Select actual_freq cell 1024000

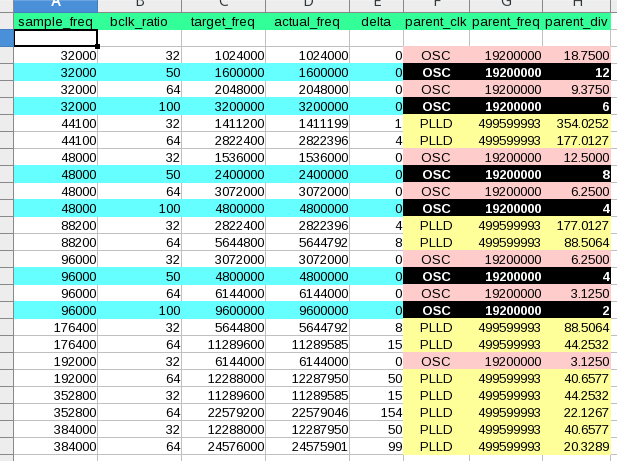(307, 55)
